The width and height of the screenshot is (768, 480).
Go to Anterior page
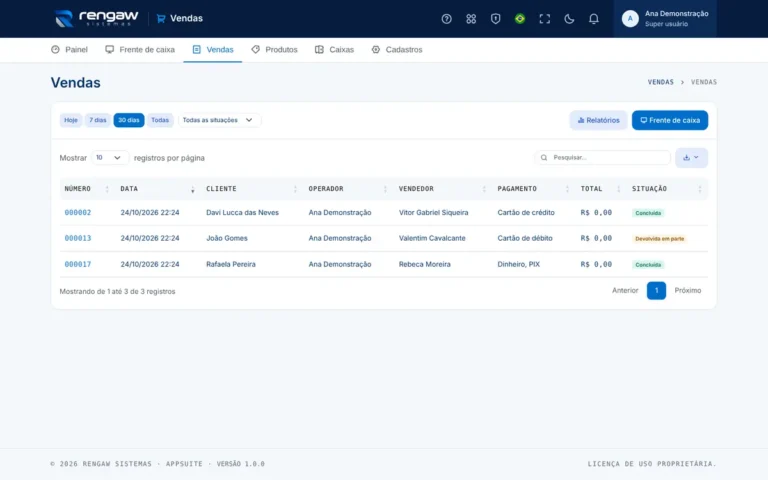point(625,290)
